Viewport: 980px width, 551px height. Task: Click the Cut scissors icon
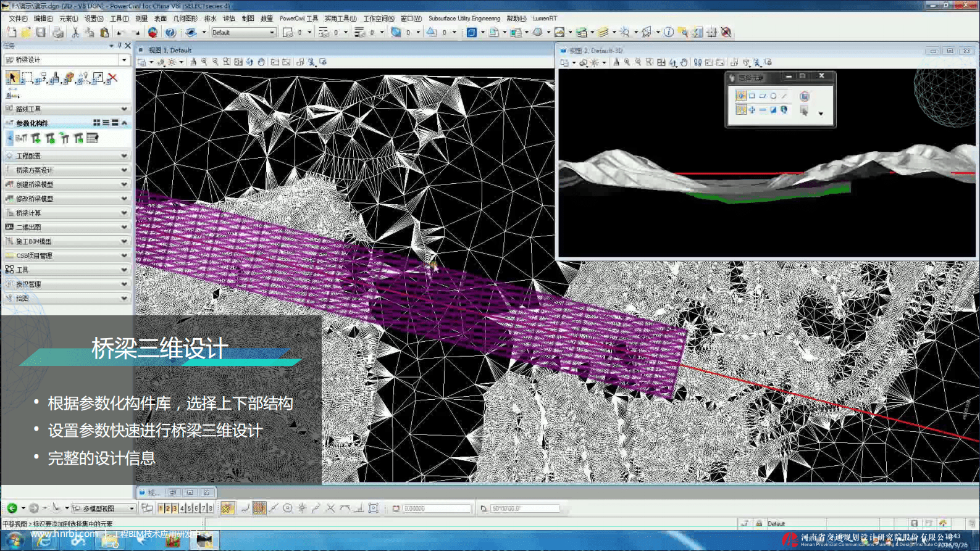(75, 32)
